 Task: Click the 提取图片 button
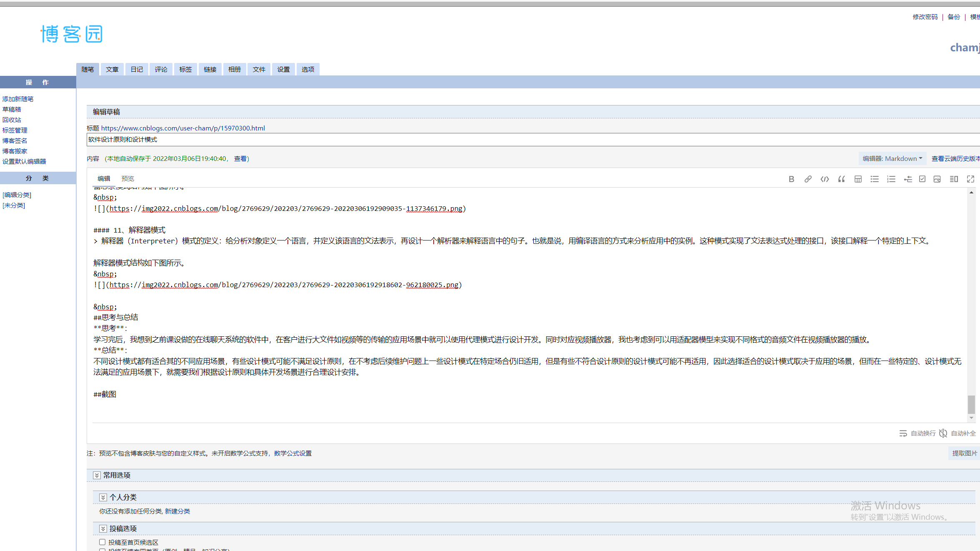pos(964,453)
